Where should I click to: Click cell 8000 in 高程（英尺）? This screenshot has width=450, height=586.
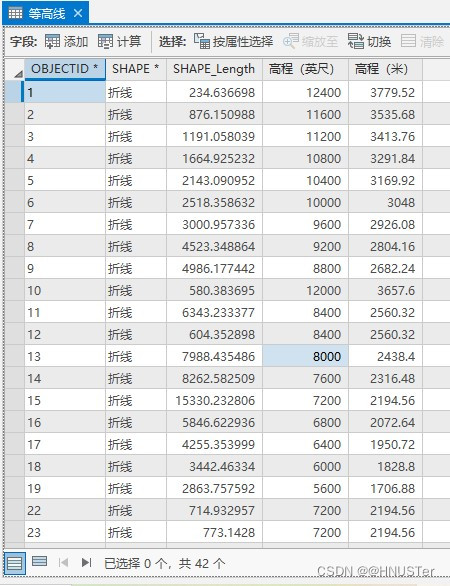305,356
